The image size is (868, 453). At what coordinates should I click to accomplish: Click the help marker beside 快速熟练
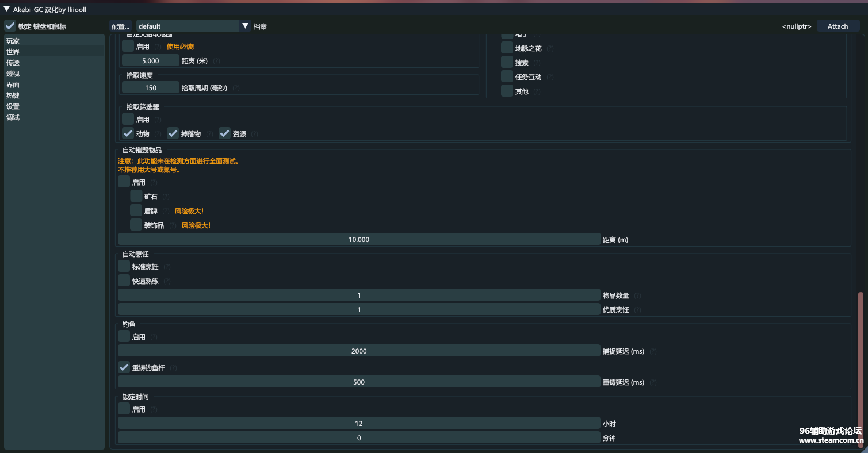[167, 282]
